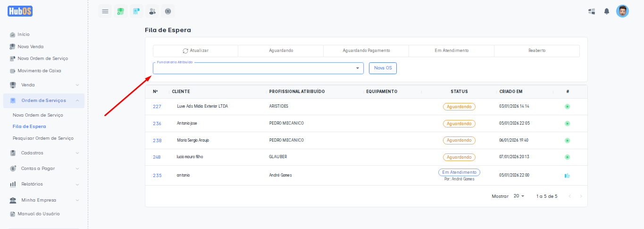Filter by Aguardando Pagamento tab

click(x=366, y=51)
